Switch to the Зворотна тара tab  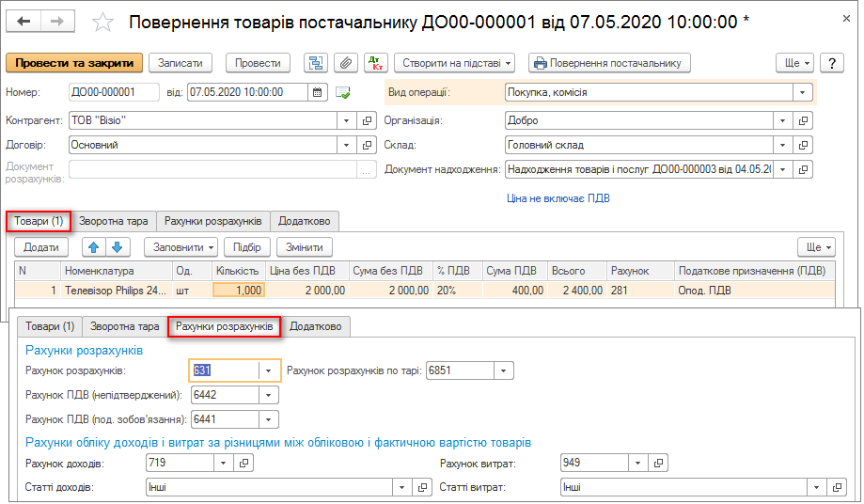(x=114, y=221)
